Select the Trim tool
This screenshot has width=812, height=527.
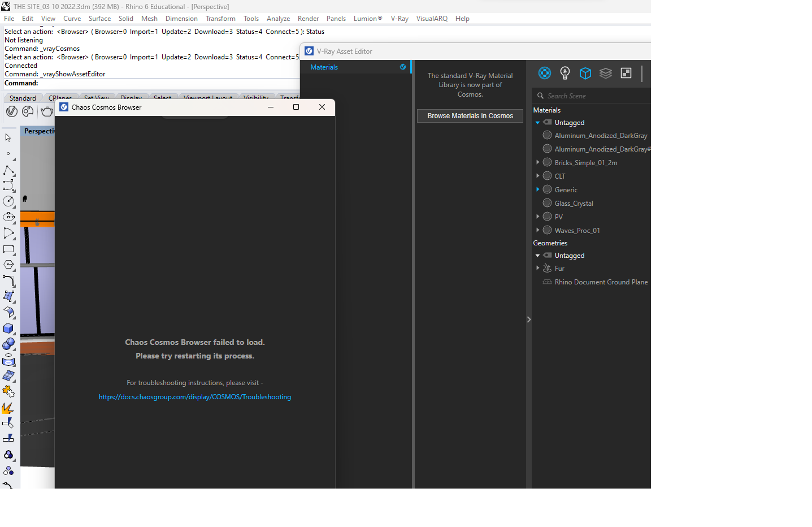tap(8, 423)
